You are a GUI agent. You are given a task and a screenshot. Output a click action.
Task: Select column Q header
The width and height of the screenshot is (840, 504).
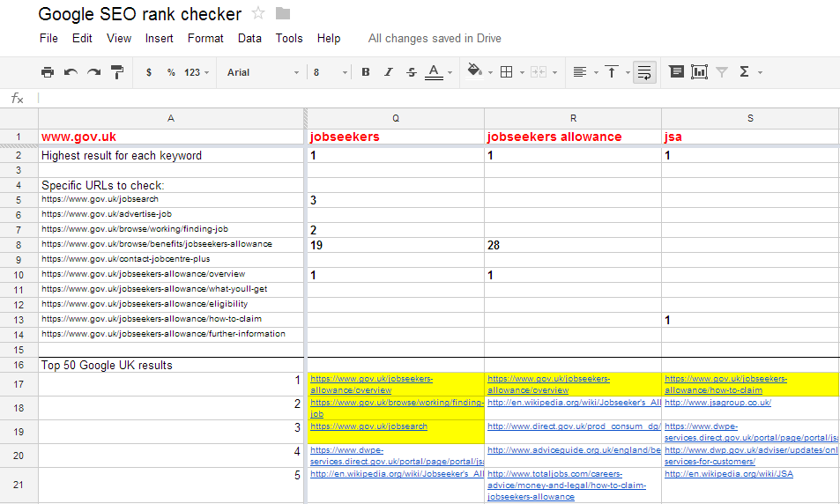point(396,118)
